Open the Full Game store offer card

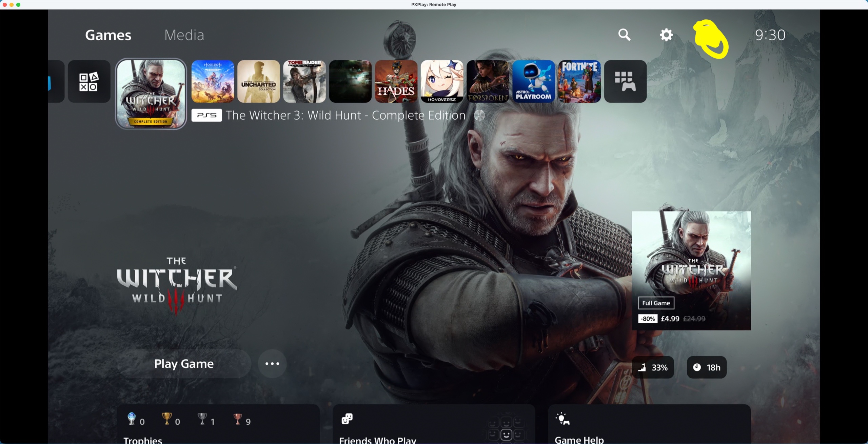[691, 270]
